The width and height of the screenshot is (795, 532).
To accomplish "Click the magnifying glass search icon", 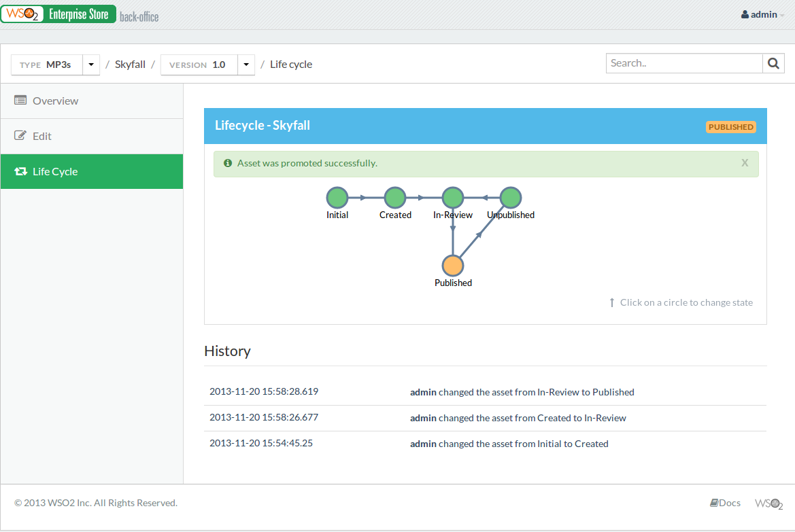I will (x=773, y=63).
